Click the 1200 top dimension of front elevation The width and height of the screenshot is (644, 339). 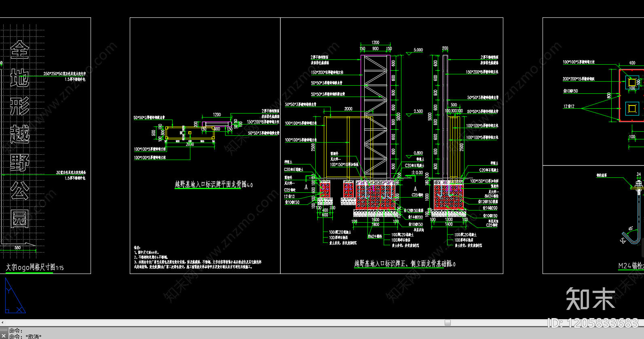375,42
